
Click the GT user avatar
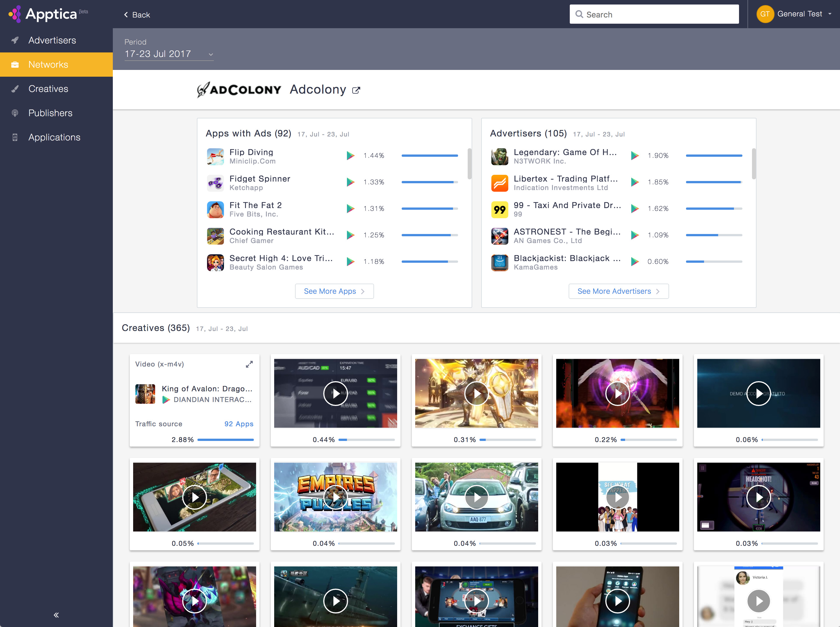[765, 14]
